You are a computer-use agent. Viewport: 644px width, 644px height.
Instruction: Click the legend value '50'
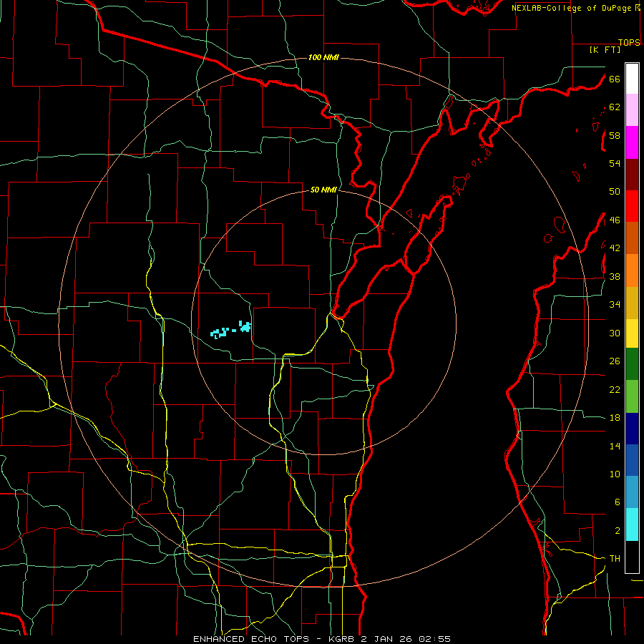tap(615, 192)
